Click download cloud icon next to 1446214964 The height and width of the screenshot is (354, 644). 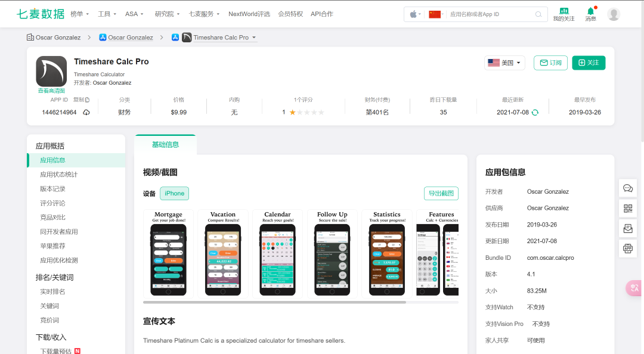(x=86, y=112)
